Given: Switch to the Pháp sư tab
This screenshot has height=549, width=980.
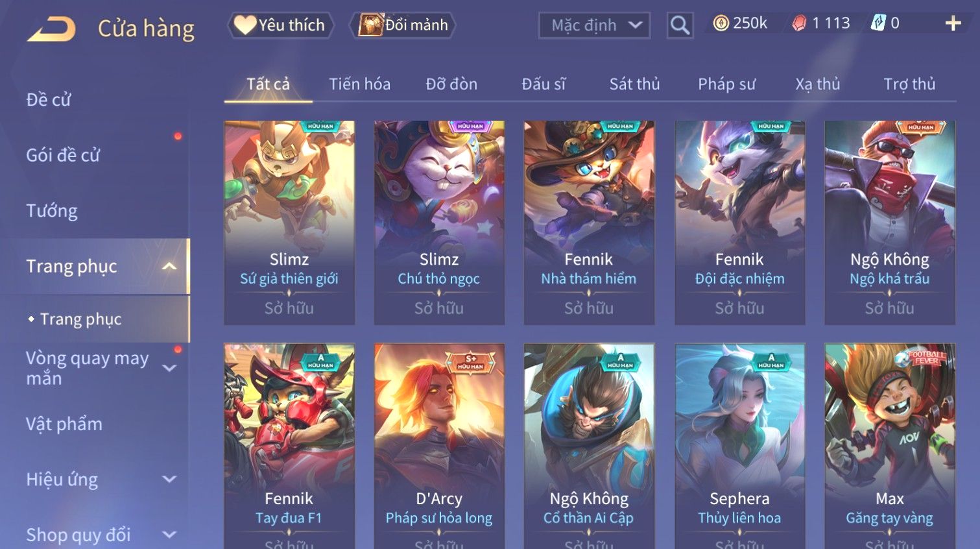Looking at the screenshot, I should point(726,84).
